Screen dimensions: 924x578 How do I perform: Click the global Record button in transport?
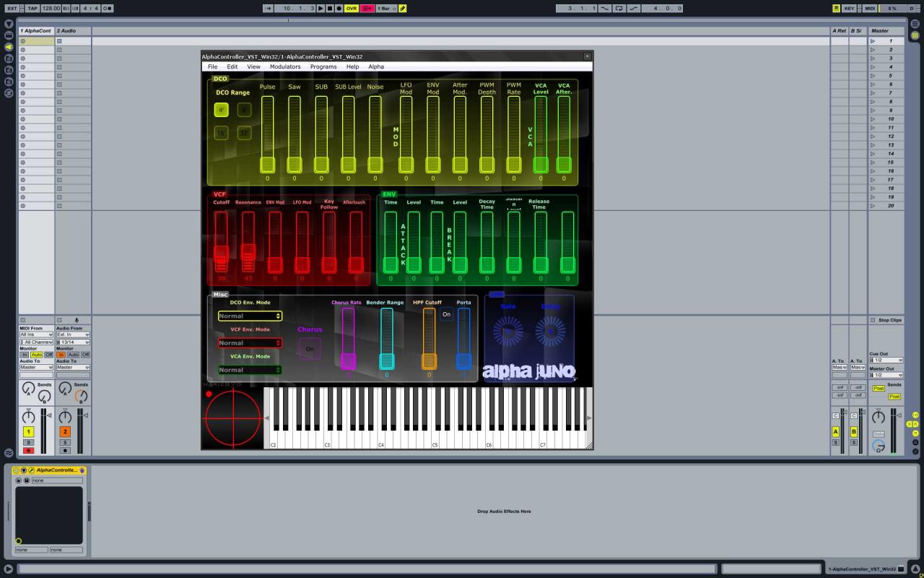coord(339,8)
